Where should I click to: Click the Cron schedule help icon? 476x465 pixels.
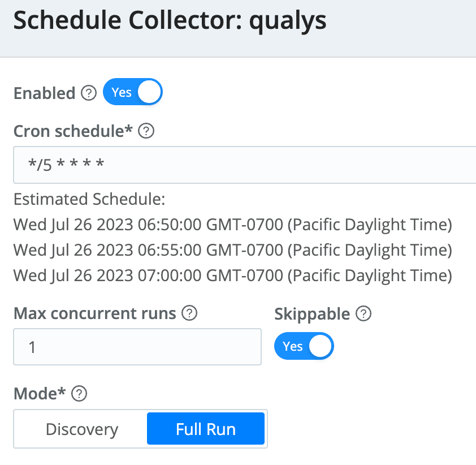point(146,132)
